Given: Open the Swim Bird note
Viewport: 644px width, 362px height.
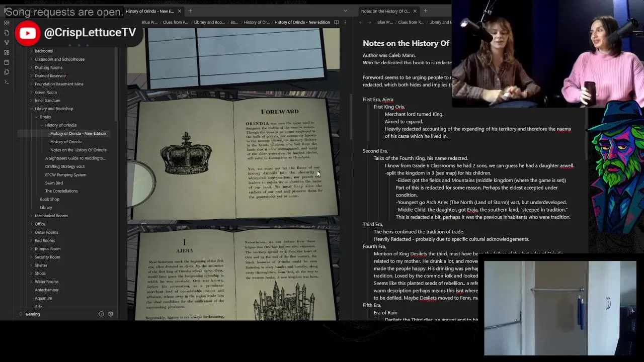Looking at the screenshot, I should click(x=54, y=183).
